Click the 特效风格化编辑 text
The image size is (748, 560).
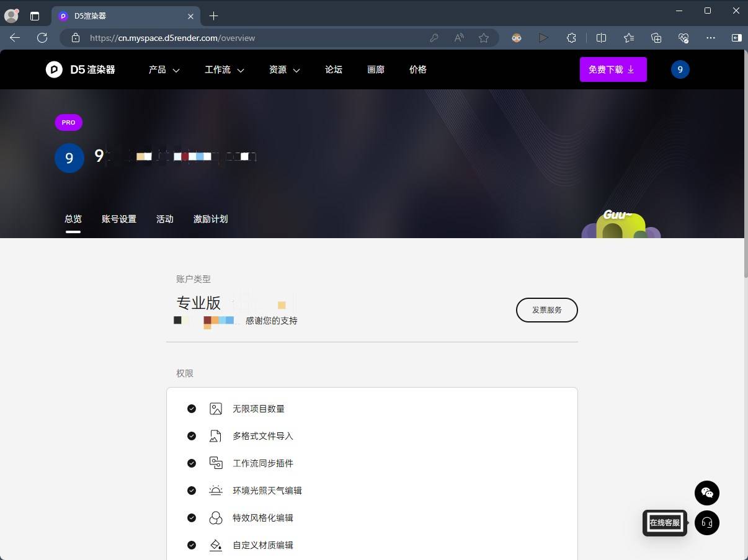[x=263, y=518]
